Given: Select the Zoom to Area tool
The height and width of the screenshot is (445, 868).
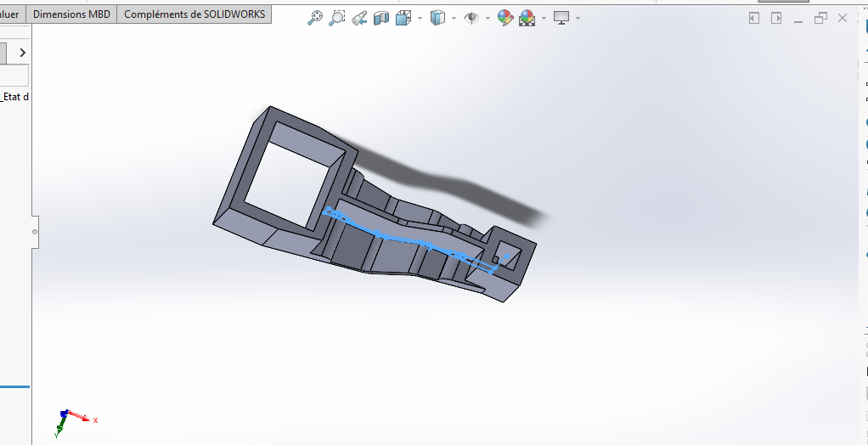Looking at the screenshot, I should [x=337, y=18].
